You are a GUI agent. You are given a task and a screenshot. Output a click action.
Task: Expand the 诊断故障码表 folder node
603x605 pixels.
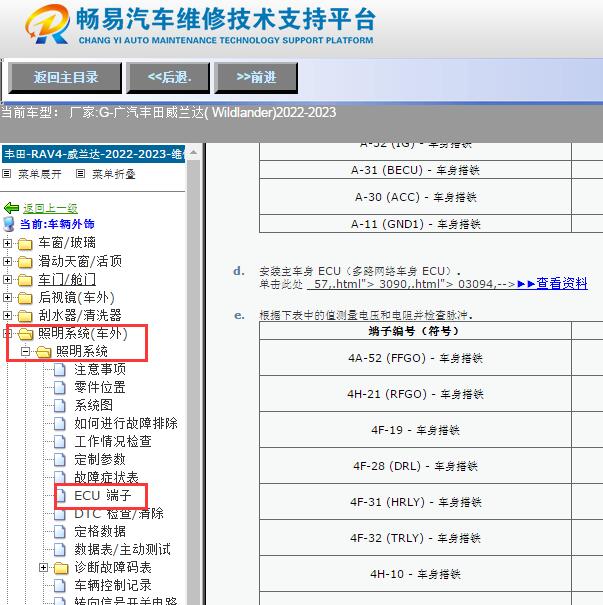click(x=44, y=568)
